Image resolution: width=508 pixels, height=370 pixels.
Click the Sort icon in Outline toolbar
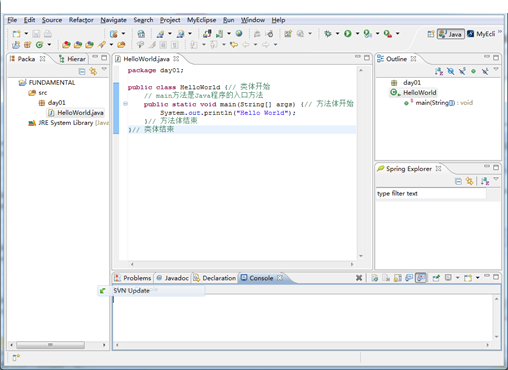tap(439, 71)
